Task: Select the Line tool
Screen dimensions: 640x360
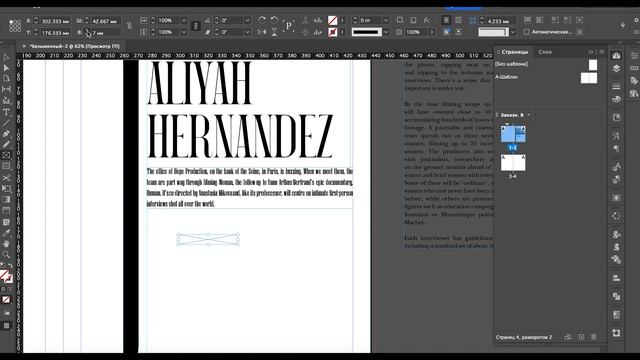Action: point(6,123)
